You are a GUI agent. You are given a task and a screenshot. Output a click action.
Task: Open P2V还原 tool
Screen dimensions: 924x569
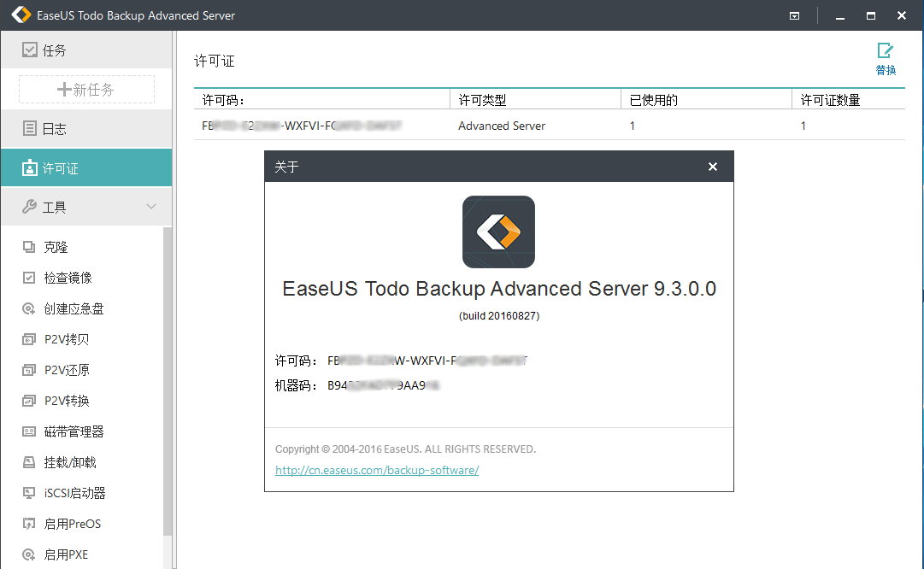click(x=67, y=370)
